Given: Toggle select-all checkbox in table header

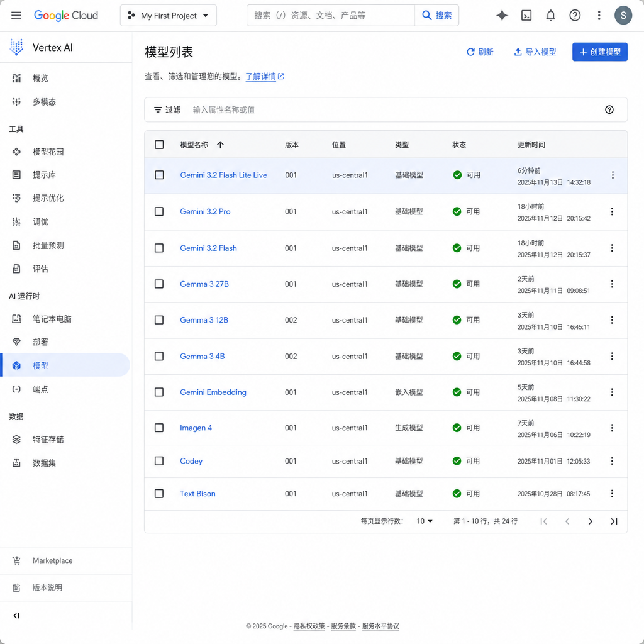Looking at the screenshot, I should coord(159,145).
